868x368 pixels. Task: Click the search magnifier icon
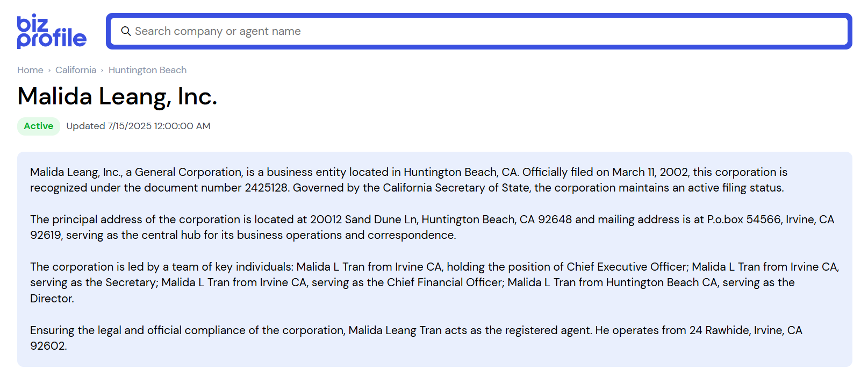pos(126,31)
